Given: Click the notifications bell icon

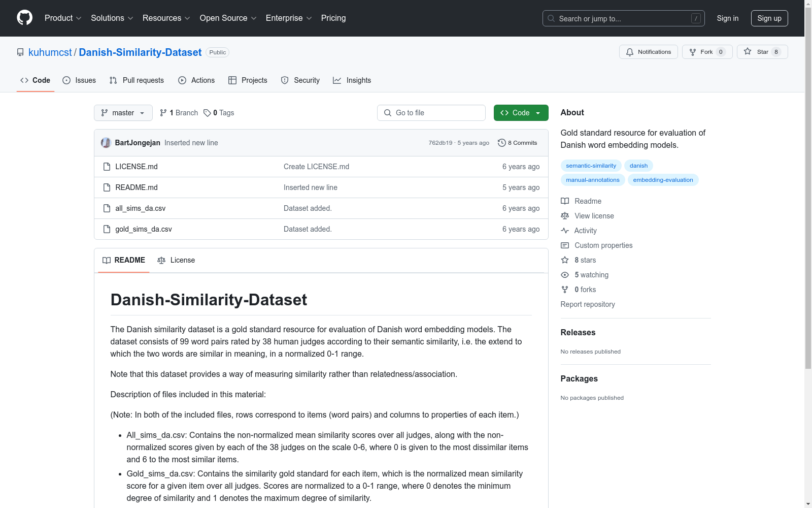Looking at the screenshot, I should tap(630, 52).
